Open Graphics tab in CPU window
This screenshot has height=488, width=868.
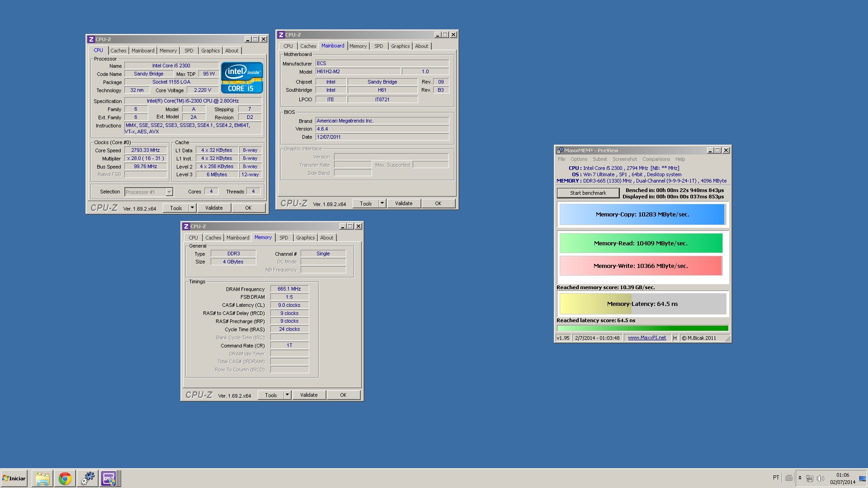[211, 51]
